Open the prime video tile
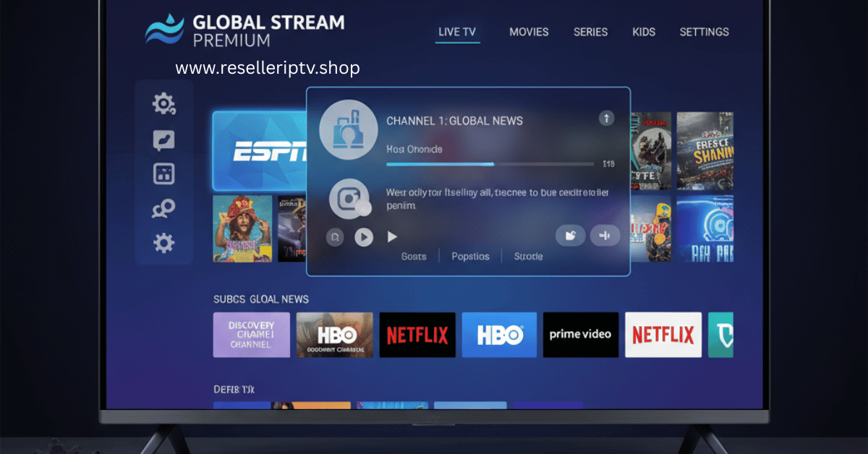 coord(581,335)
